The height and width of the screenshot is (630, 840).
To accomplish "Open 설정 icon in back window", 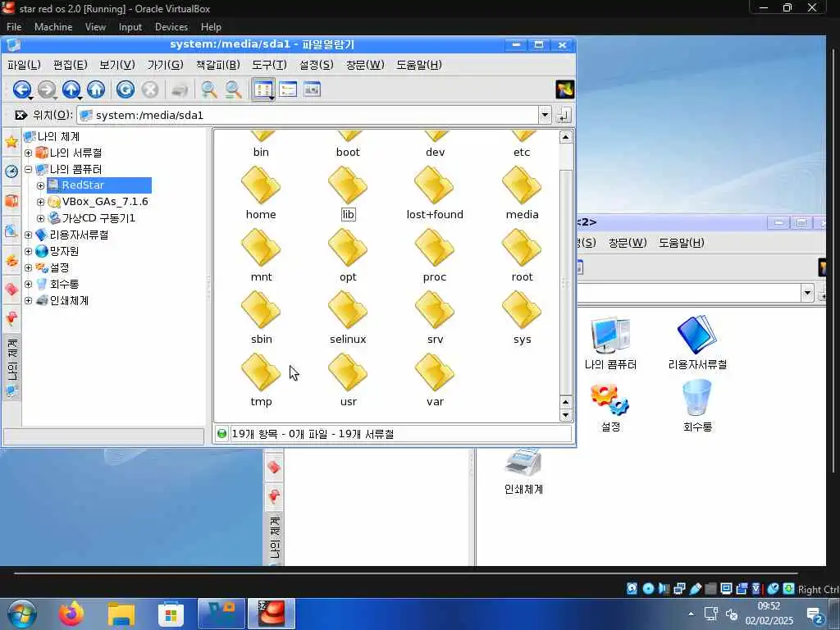I will click(610, 407).
